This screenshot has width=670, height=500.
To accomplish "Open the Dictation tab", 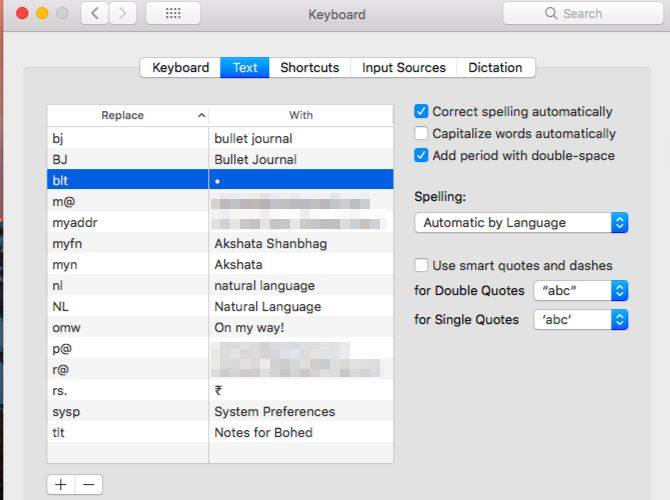I will click(x=495, y=68).
